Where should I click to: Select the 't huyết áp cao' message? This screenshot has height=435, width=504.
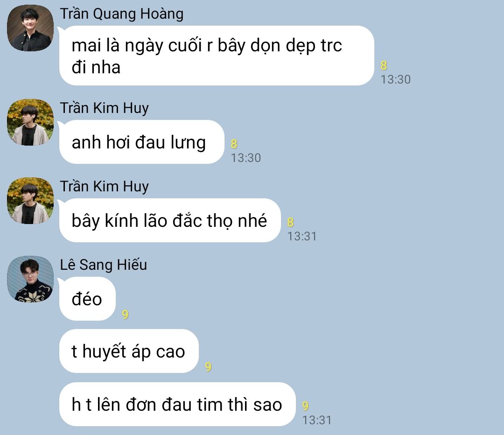[x=129, y=351]
